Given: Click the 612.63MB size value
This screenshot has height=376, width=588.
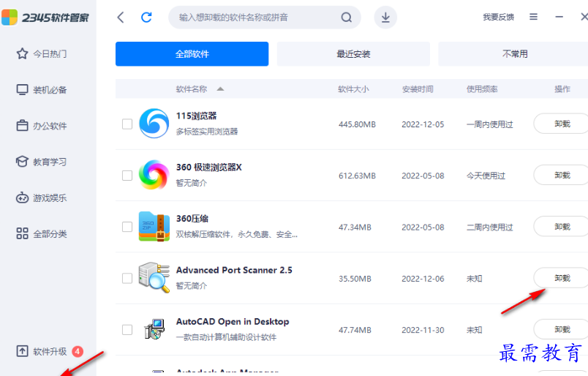Looking at the screenshot, I should click(357, 176).
